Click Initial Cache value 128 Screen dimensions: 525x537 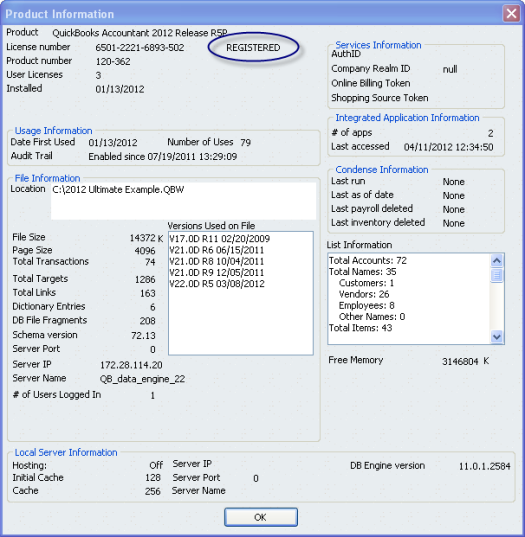tap(153, 477)
